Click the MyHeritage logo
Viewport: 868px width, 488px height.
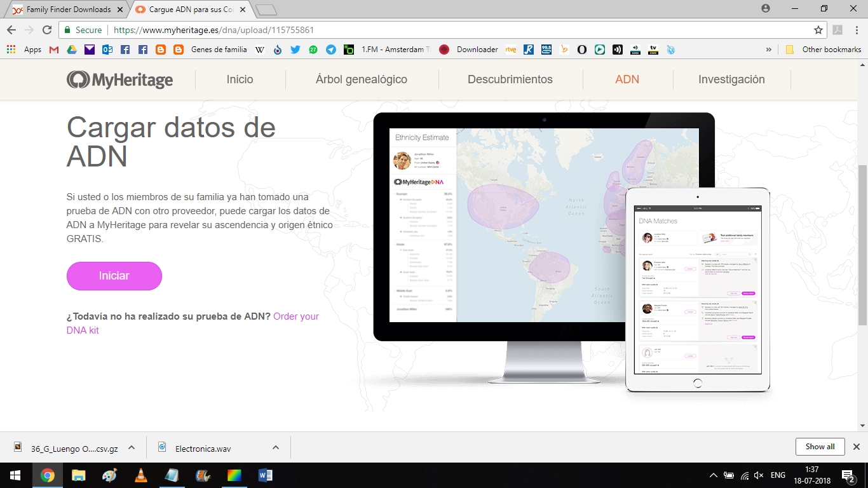(x=119, y=79)
